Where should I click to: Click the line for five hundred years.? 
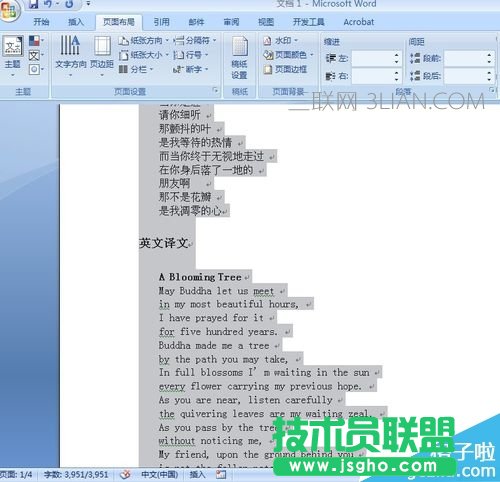218,332
